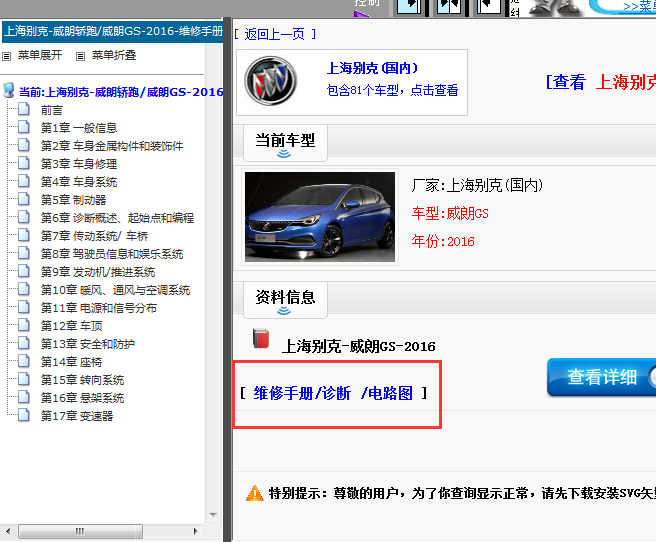This screenshot has width=656, height=542.
Task: Click the page icon beside 第12章 车顶
Action: [24, 325]
